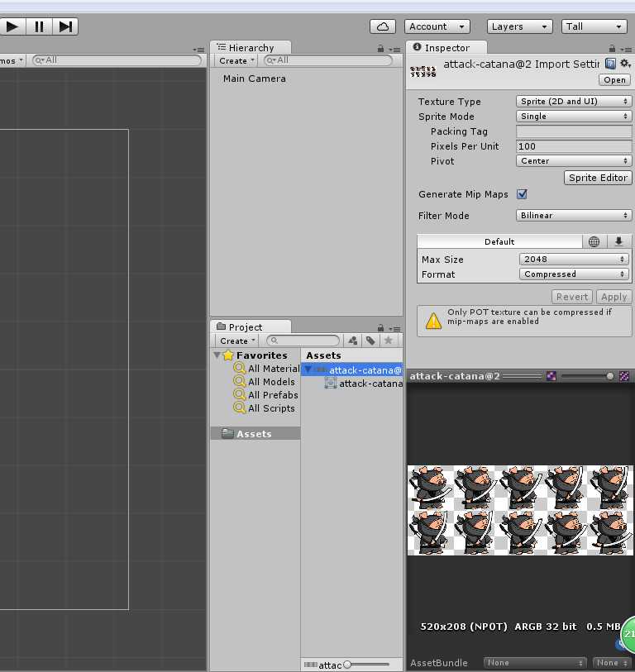Toggle the Inspector panel lock icon
Screen dimensions: 635x672
[612, 49]
